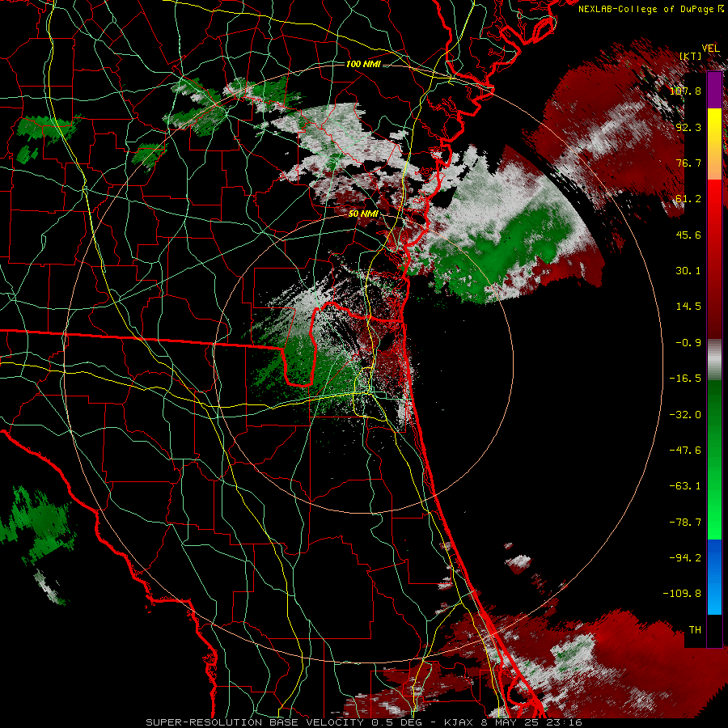
Task: Select the -0.9 scale value
Action: (x=688, y=343)
